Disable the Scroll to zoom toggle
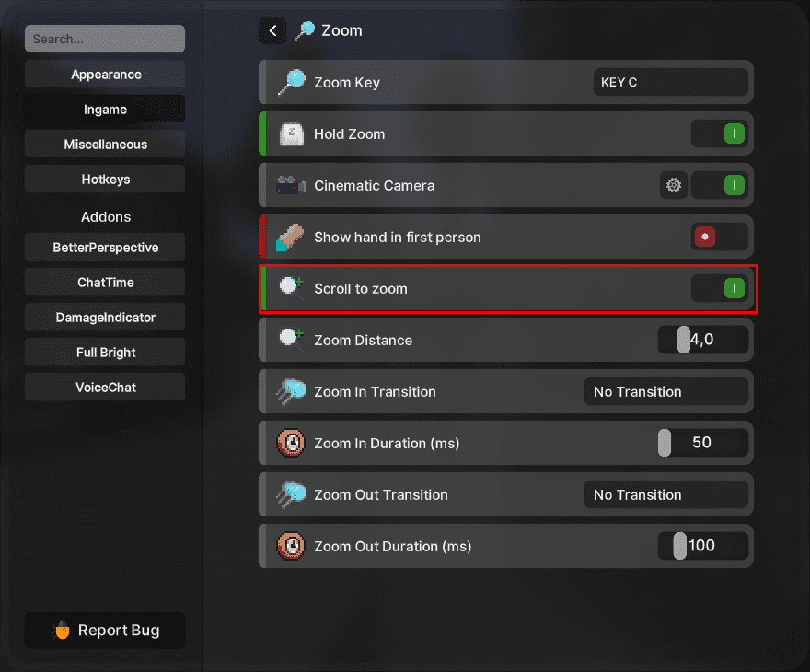810x672 pixels. pos(719,288)
